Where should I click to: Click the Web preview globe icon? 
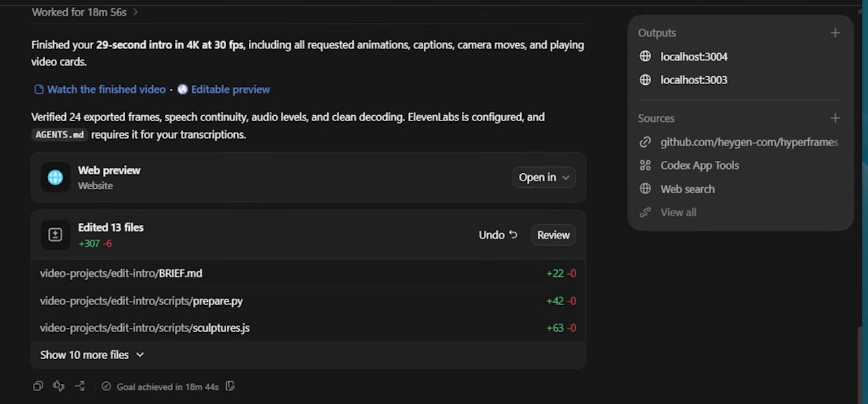(55, 177)
